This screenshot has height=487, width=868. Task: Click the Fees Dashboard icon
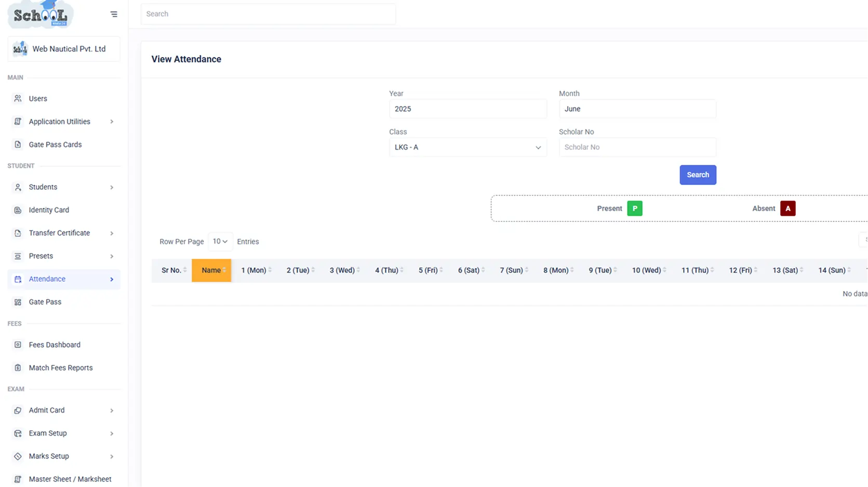18,345
